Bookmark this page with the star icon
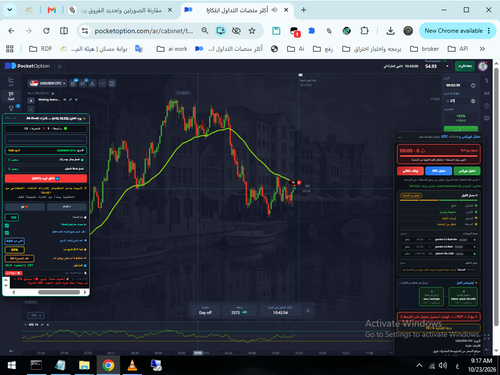The height and width of the screenshot is (375, 500). pyautogui.click(x=252, y=31)
